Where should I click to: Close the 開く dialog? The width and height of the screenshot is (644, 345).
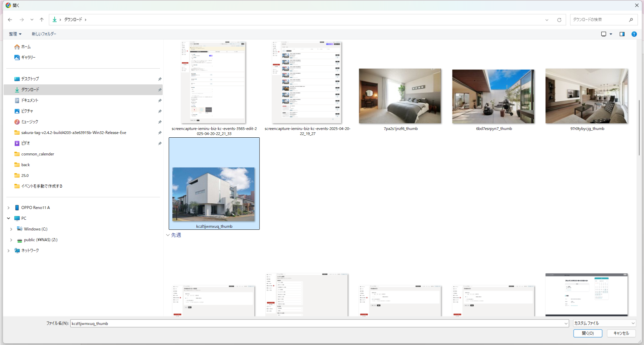coord(637,5)
